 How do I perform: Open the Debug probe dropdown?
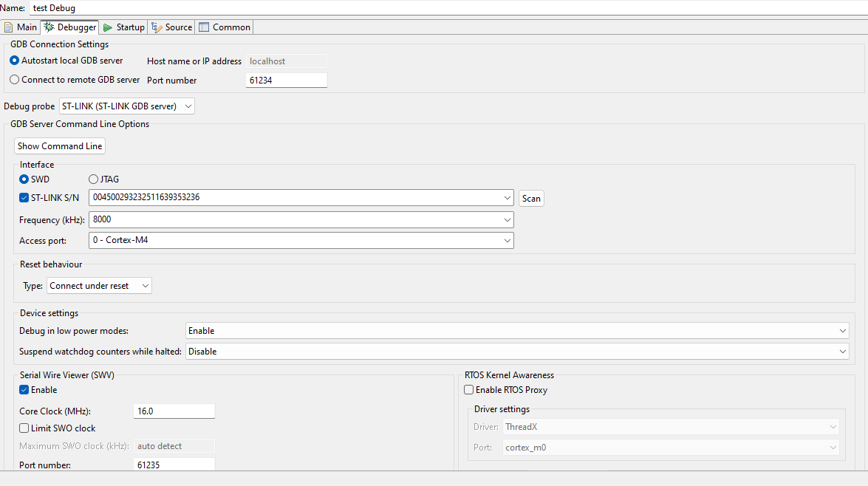[126, 106]
